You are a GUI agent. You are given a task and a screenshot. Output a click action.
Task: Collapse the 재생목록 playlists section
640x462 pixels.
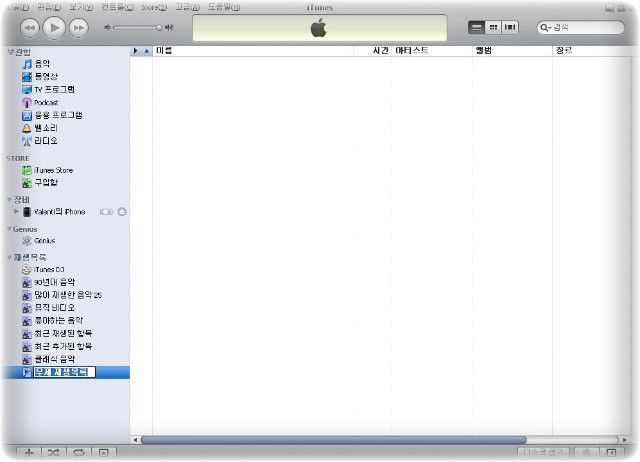tap(9, 257)
